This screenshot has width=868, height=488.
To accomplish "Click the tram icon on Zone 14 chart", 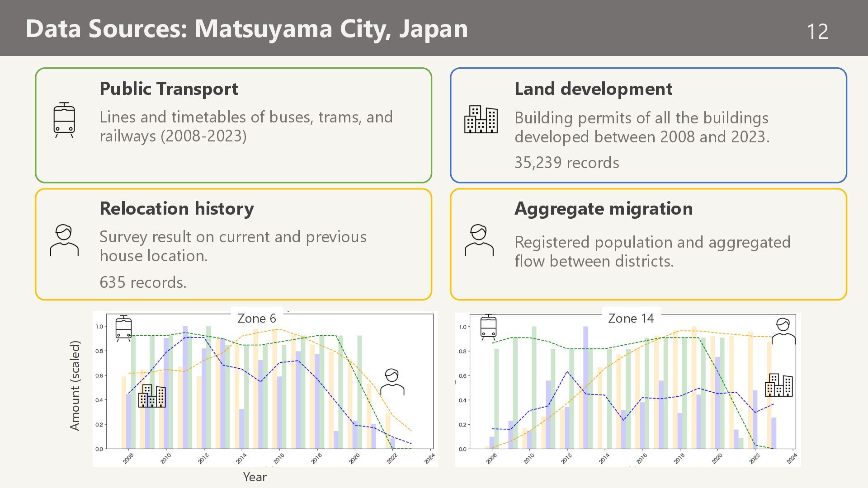I will click(x=488, y=327).
